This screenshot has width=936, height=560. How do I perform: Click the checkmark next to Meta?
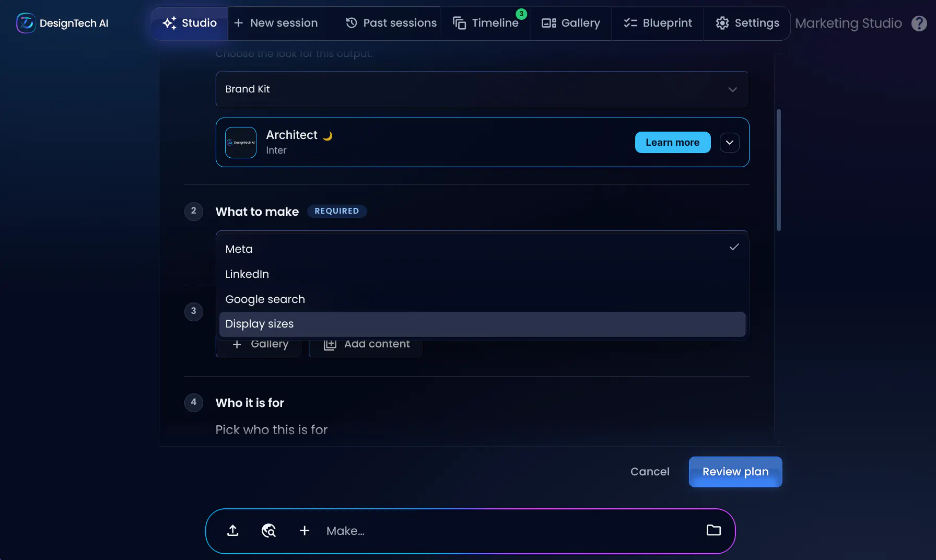[734, 247]
